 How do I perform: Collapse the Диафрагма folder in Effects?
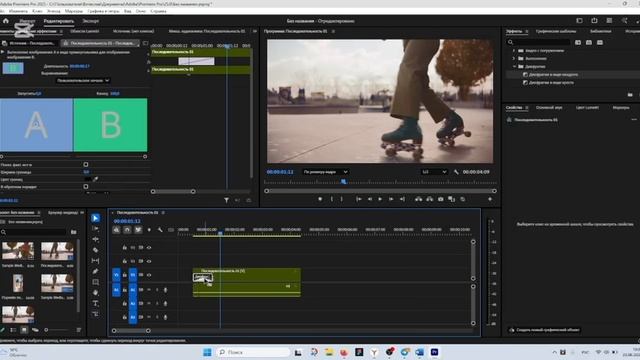514,66
